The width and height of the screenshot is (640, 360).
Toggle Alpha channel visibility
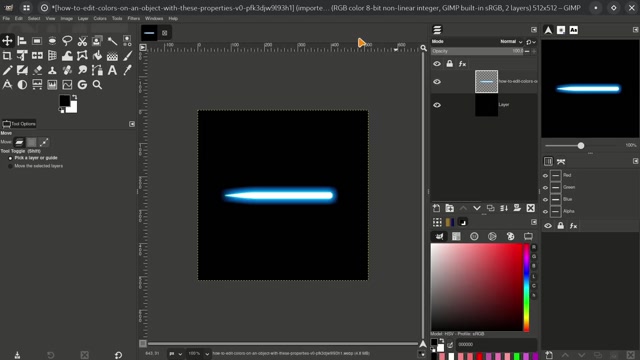pos(545,211)
